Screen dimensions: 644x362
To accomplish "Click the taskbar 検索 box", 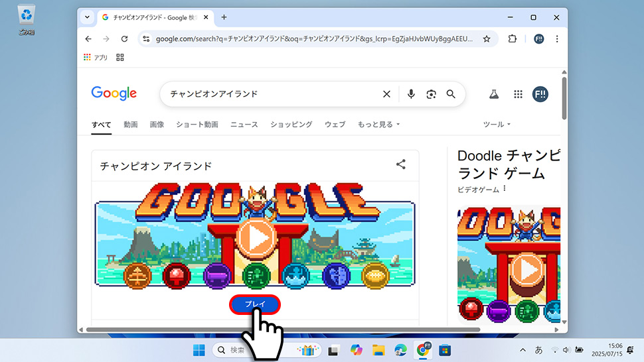I will click(267, 350).
